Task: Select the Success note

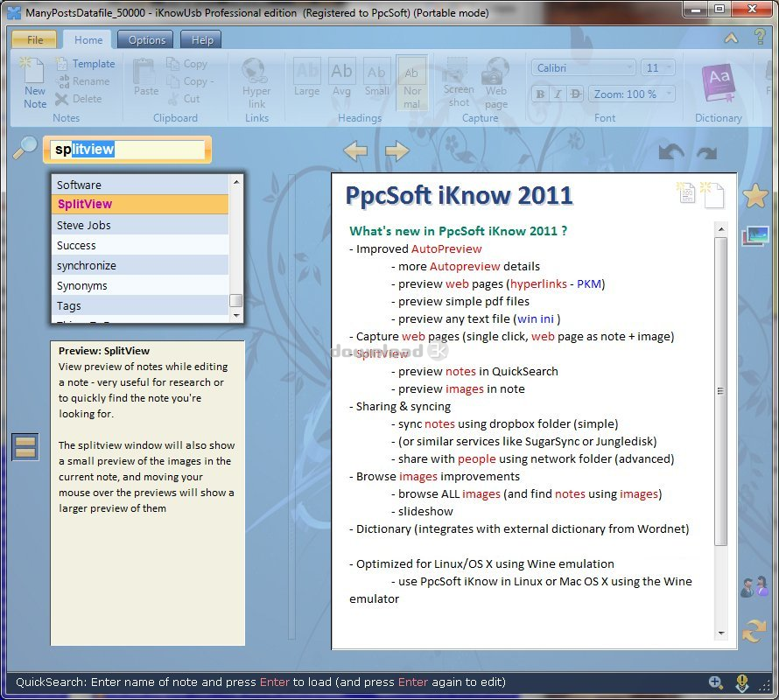Action: click(139, 245)
